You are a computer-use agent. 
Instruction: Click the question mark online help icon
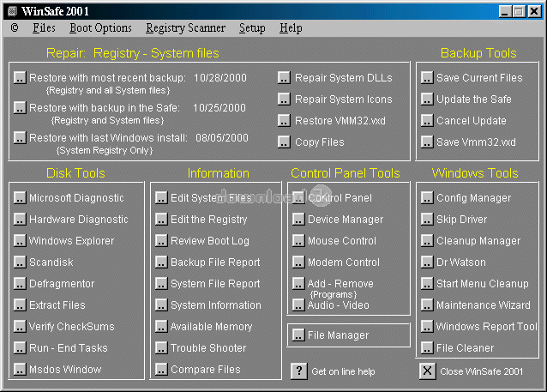299,371
